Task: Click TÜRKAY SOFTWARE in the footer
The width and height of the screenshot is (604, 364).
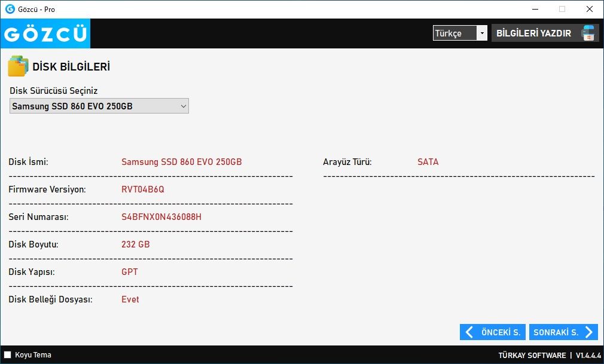Action: click(532, 355)
